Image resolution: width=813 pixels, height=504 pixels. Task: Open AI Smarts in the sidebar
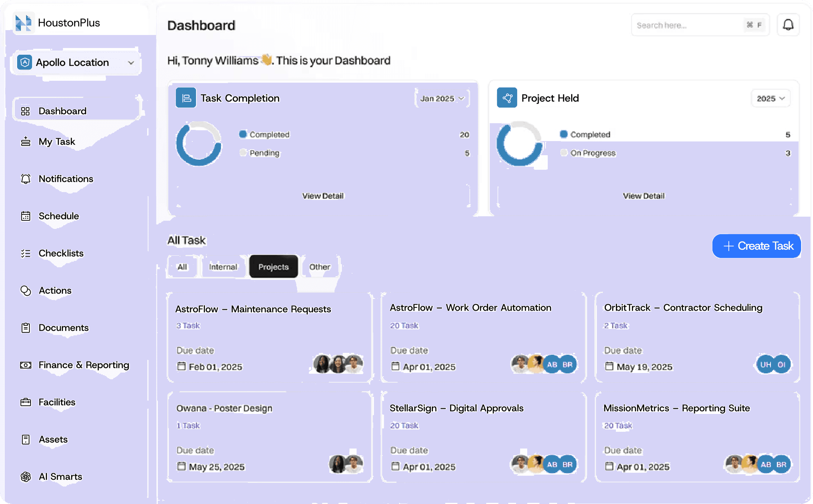click(60, 476)
